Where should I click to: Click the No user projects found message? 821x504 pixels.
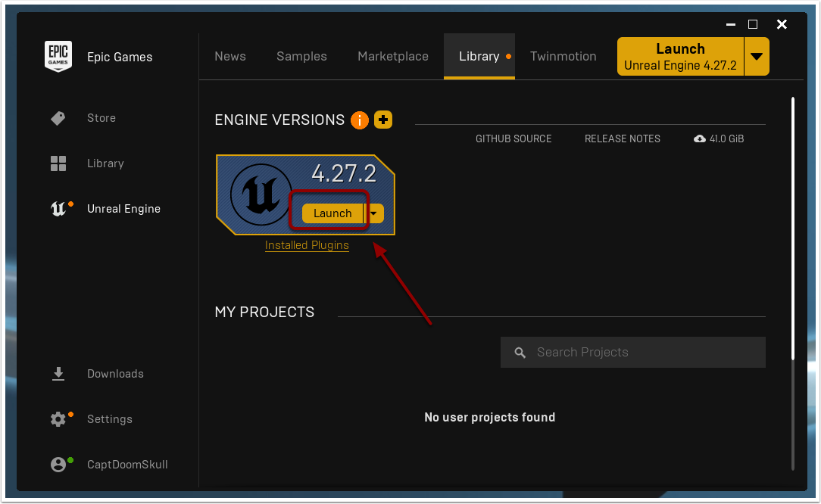tap(489, 418)
